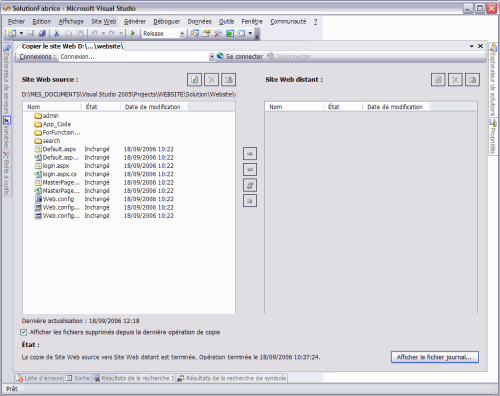Open the Properties Window toolbar icon
Viewport: 500px width, 396px height.
[206, 33]
